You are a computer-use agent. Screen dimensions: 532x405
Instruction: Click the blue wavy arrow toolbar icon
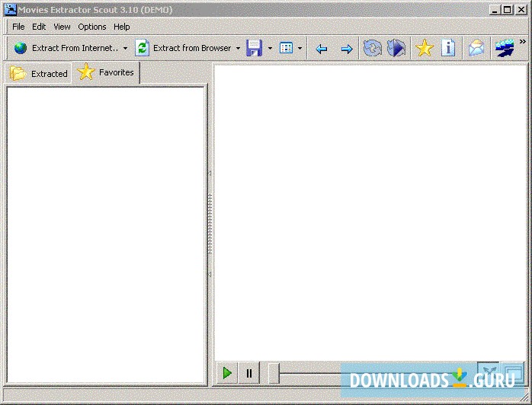(505, 48)
